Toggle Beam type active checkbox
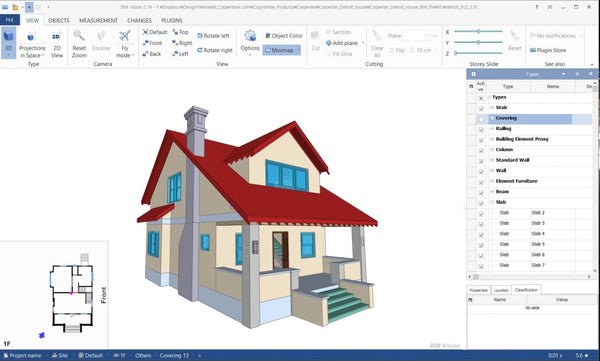 pyautogui.click(x=481, y=193)
